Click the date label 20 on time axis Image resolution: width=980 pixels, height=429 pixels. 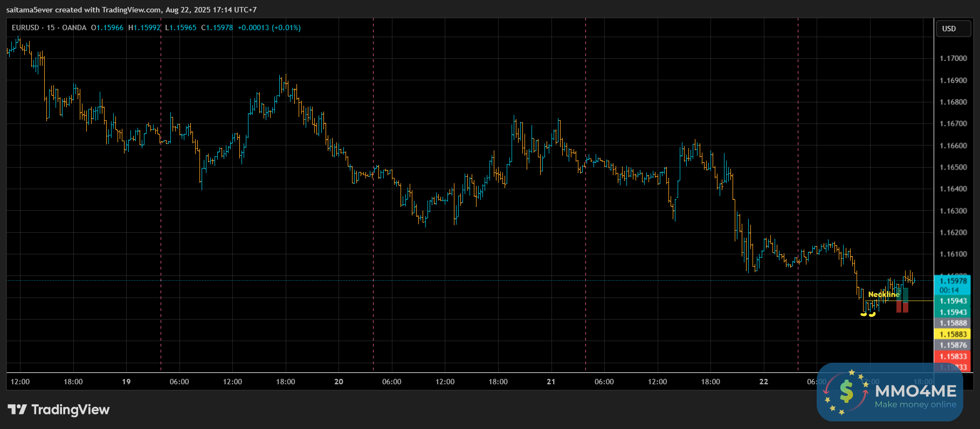(x=339, y=382)
